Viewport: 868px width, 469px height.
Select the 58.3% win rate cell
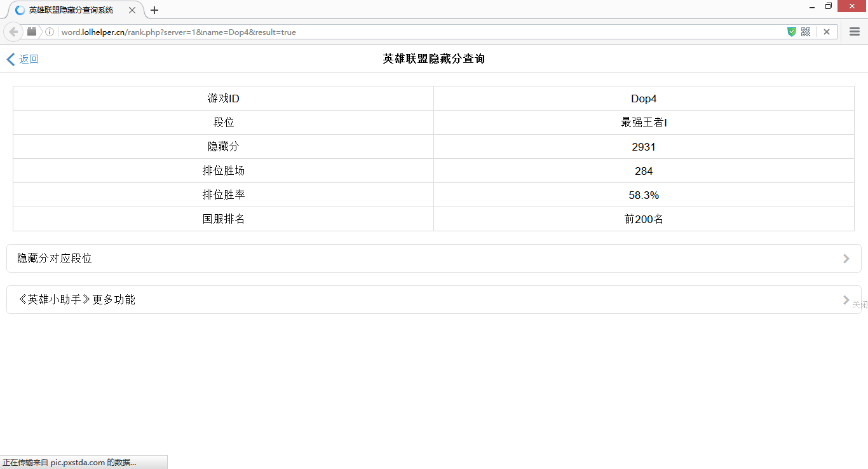[644, 195]
